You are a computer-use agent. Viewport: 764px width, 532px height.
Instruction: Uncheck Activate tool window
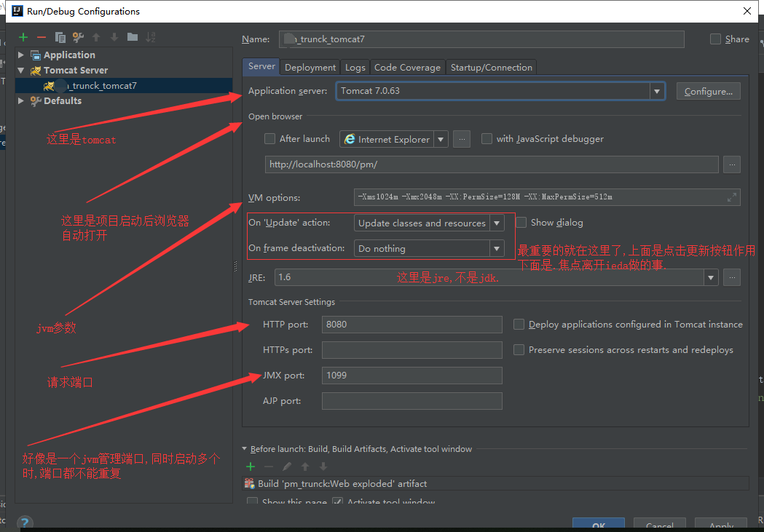tap(337, 501)
